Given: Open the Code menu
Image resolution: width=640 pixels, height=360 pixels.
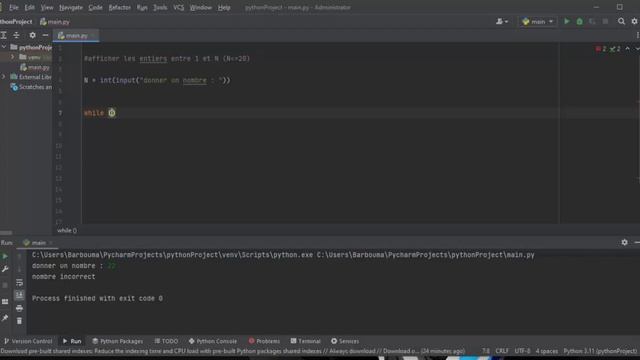Looking at the screenshot, I should coord(96,7).
